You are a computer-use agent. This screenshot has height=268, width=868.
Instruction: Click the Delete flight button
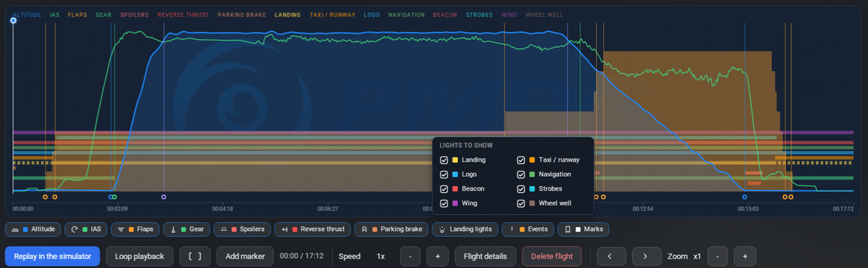coord(552,256)
